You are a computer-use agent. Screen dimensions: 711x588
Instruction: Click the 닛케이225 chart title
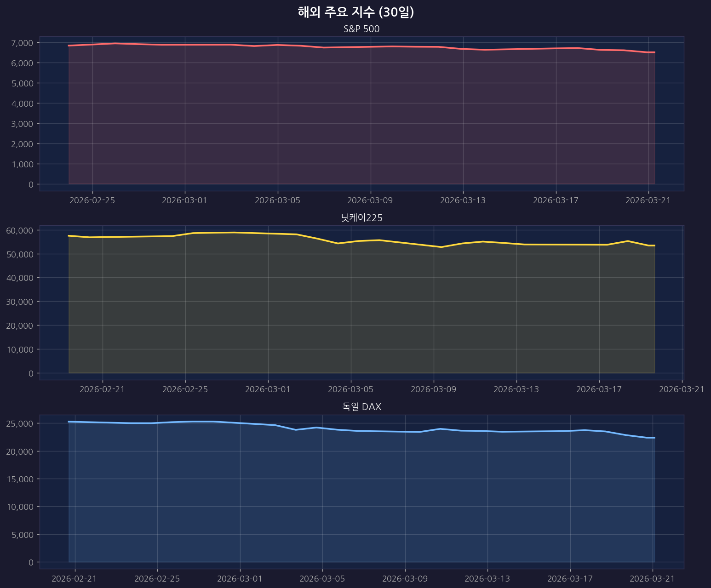pos(361,218)
